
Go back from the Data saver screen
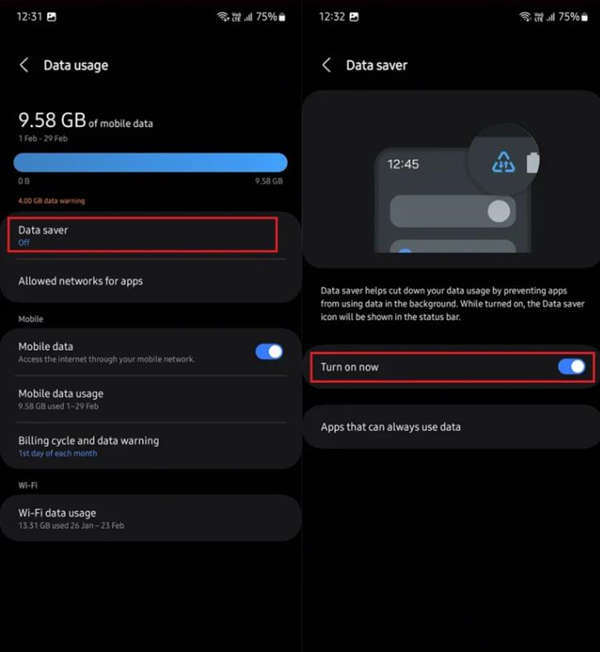[327, 65]
